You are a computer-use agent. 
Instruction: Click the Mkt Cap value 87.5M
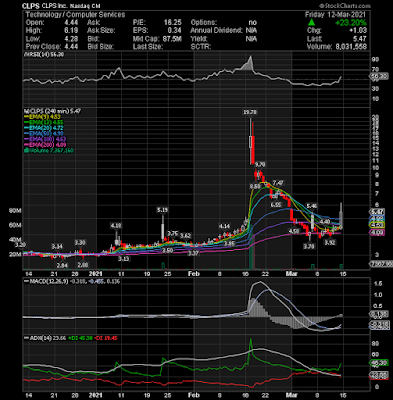tap(172, 39)
